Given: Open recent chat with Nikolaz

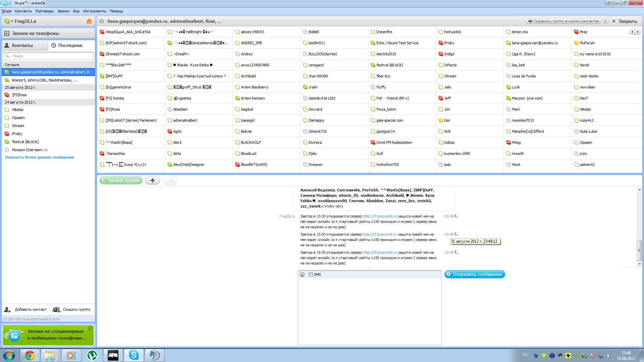Looking at the screenshot, I should point(48,110).
